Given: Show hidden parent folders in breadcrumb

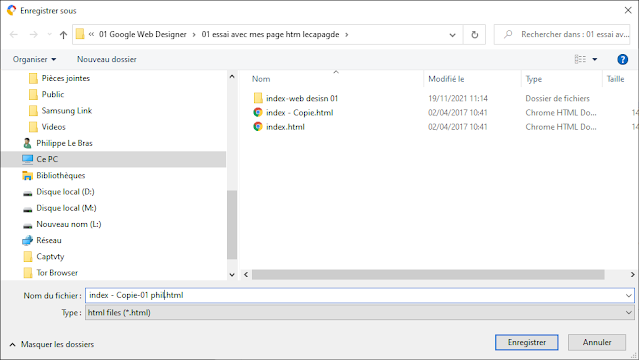Looking at the screenshot, I should (x=91, y=34).
